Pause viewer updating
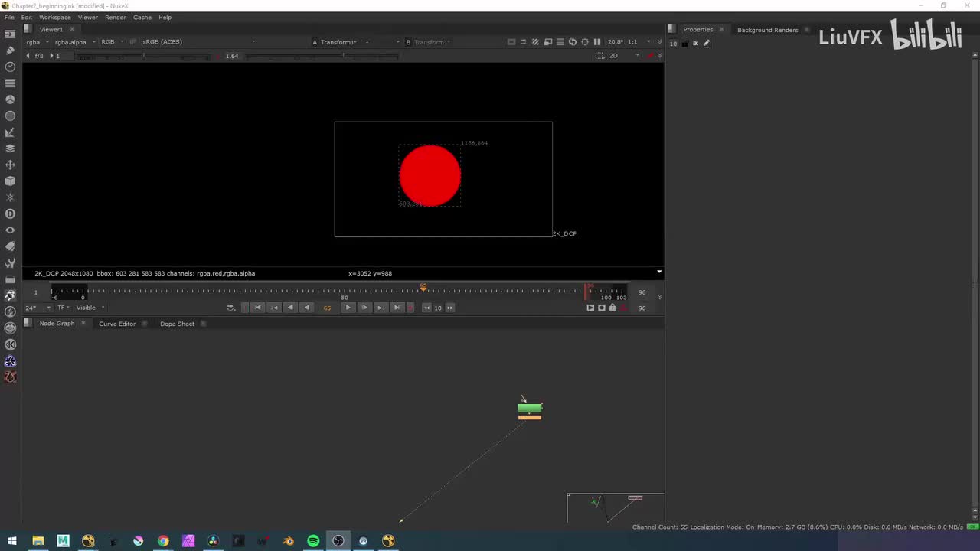 [x=597, y=42]
